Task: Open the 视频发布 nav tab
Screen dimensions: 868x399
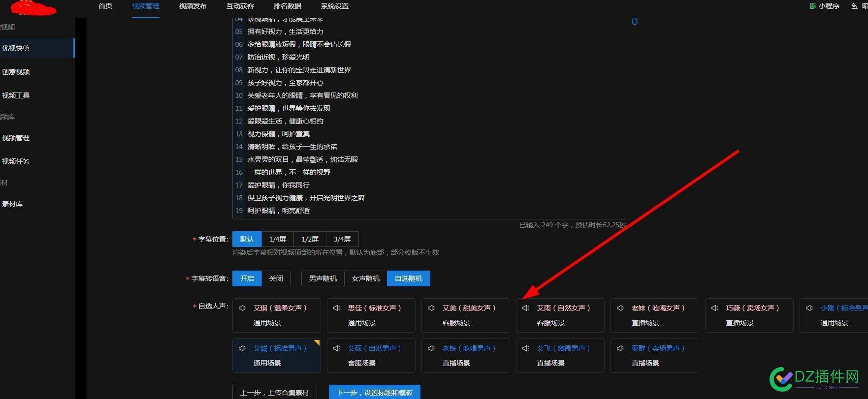Action: click(x=193, y=6)
